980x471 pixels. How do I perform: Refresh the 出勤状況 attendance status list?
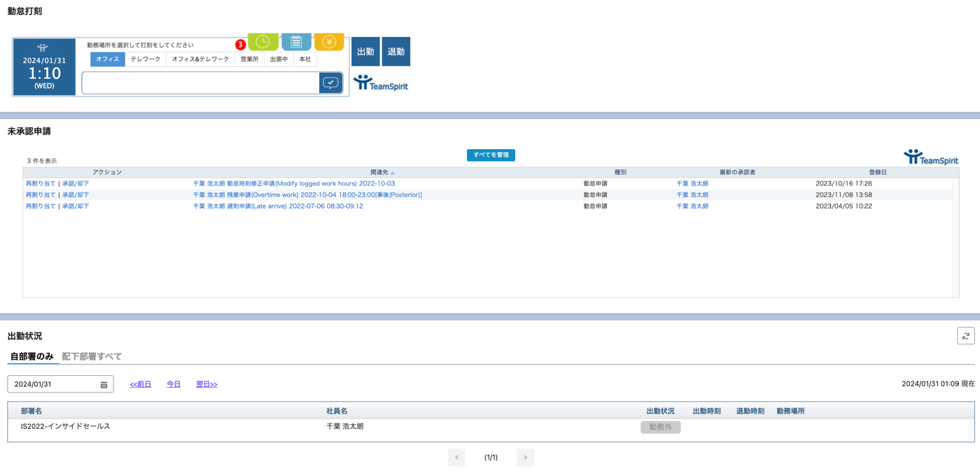coord(965,336)
